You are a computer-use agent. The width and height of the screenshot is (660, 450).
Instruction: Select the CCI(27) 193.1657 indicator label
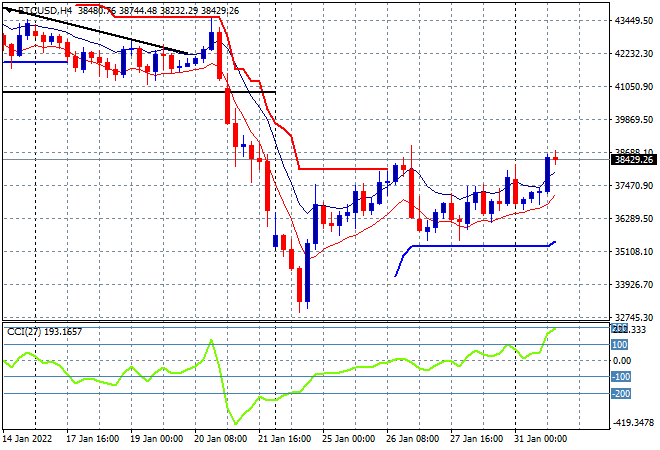coord(44,332)
